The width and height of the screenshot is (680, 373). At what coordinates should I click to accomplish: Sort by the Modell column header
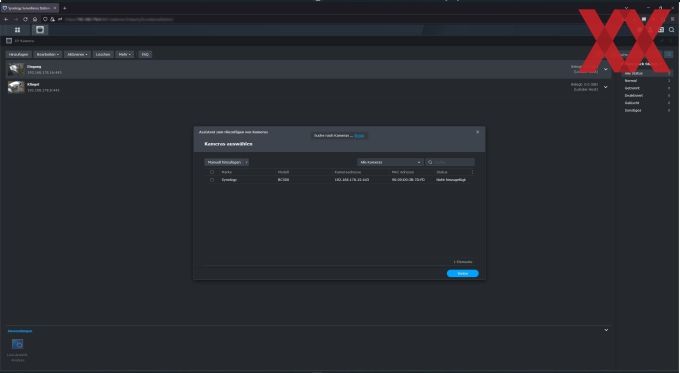(283, 172)
